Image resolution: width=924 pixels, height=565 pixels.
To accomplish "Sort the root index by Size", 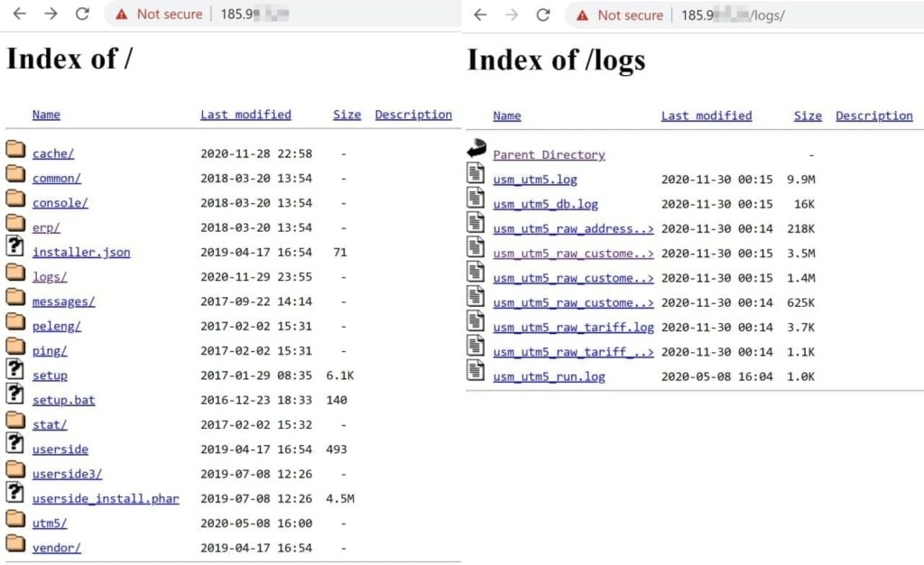I will pos(347,115).
